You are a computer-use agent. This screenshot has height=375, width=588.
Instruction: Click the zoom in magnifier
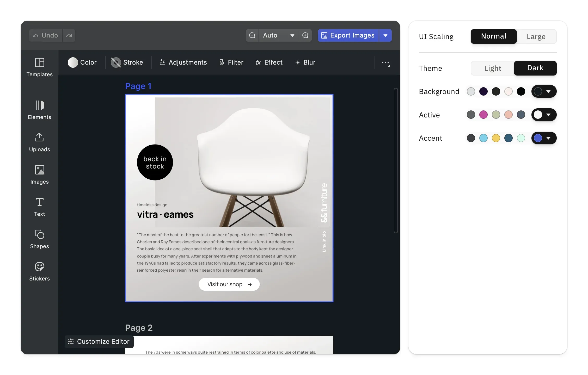click(x=305, y=35)
